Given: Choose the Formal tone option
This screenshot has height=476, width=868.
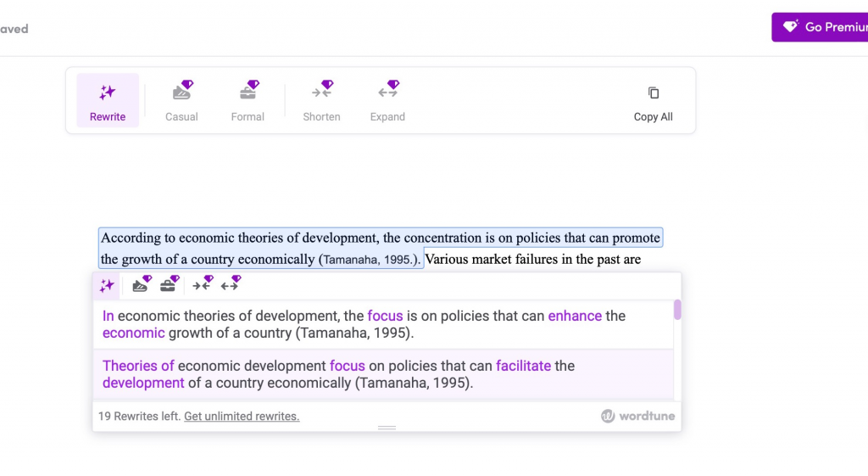Looking at the screenshot, I should [248, 101].
